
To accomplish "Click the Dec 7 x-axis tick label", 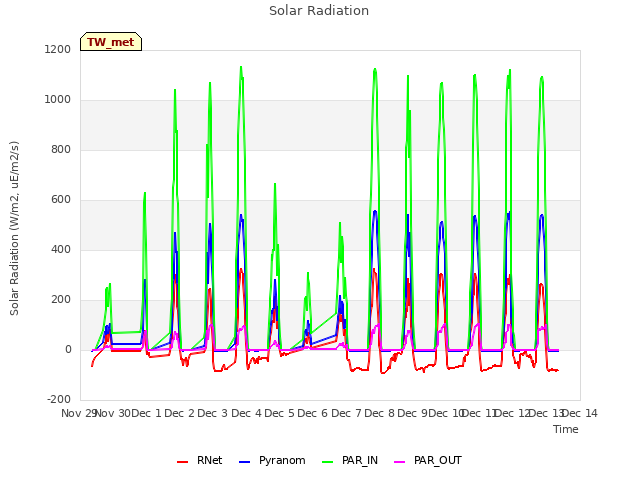I will (346, 413).
